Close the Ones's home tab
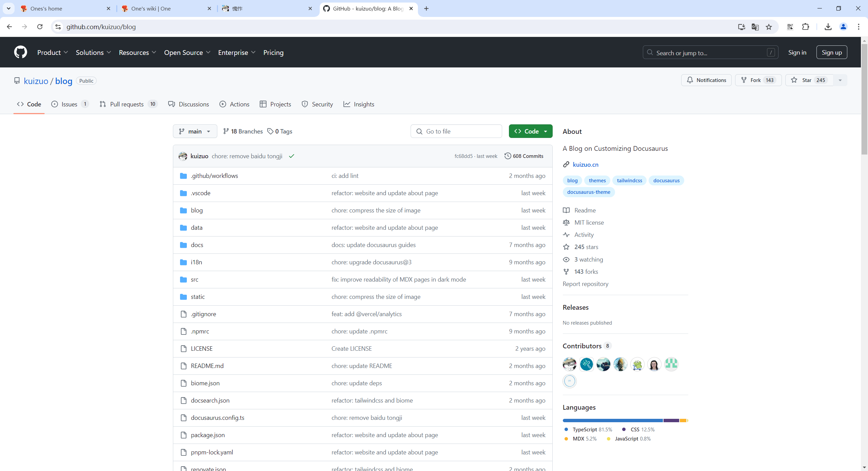 click(108, 8)
